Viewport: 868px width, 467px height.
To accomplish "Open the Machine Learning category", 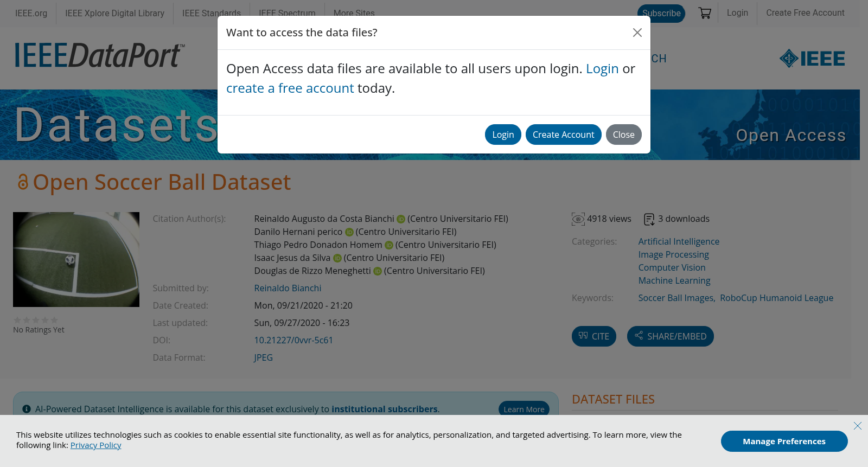I will [x=674, y=281].
